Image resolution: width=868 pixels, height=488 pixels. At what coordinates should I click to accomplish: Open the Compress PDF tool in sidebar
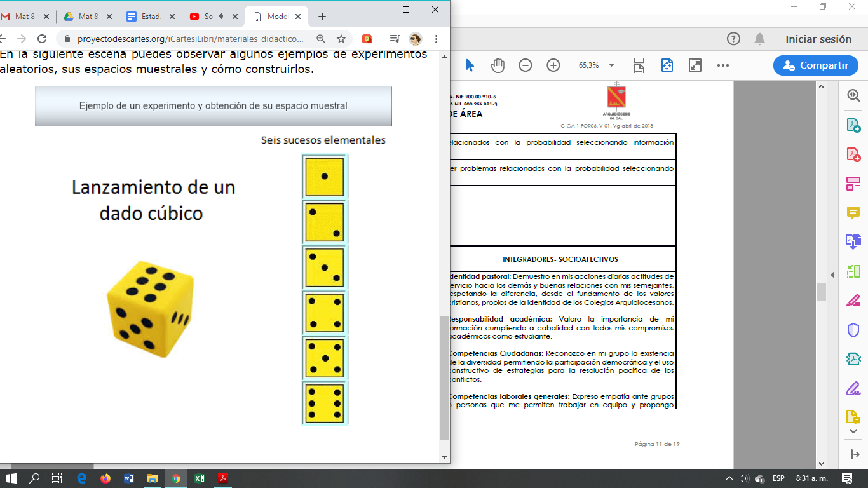(x=853, y=359)
